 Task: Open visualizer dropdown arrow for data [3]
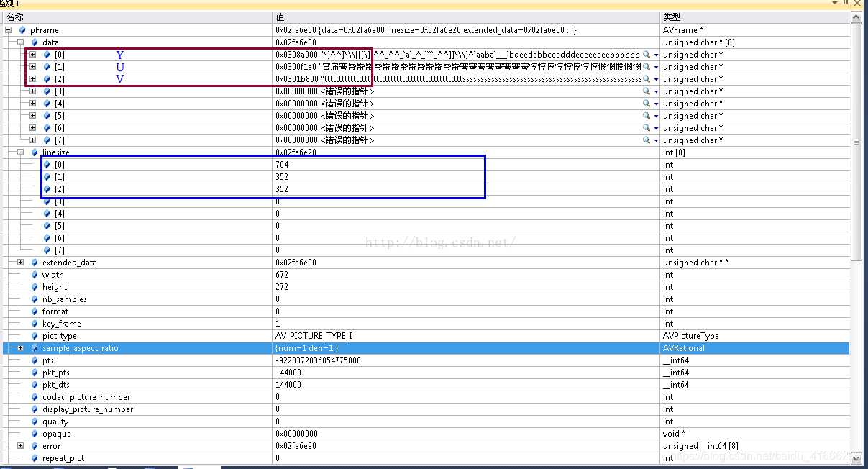656,91
